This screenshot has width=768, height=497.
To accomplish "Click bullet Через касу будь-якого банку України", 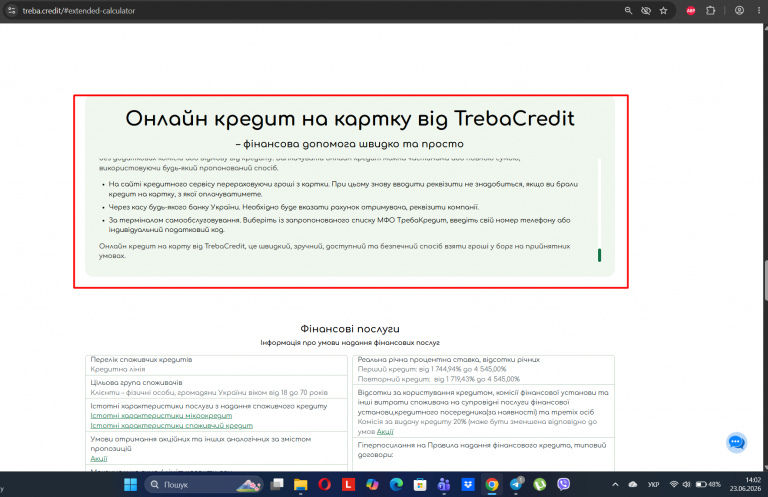I will 294,207.
